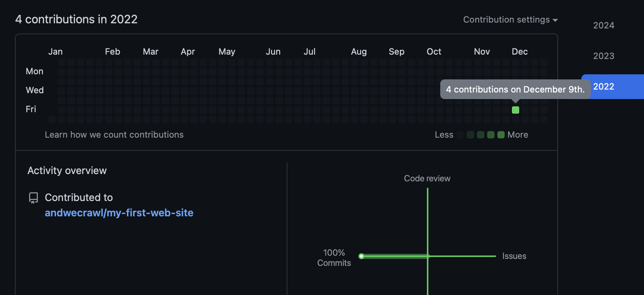Click the empty dark legend square next to Less

click(460, 135)
